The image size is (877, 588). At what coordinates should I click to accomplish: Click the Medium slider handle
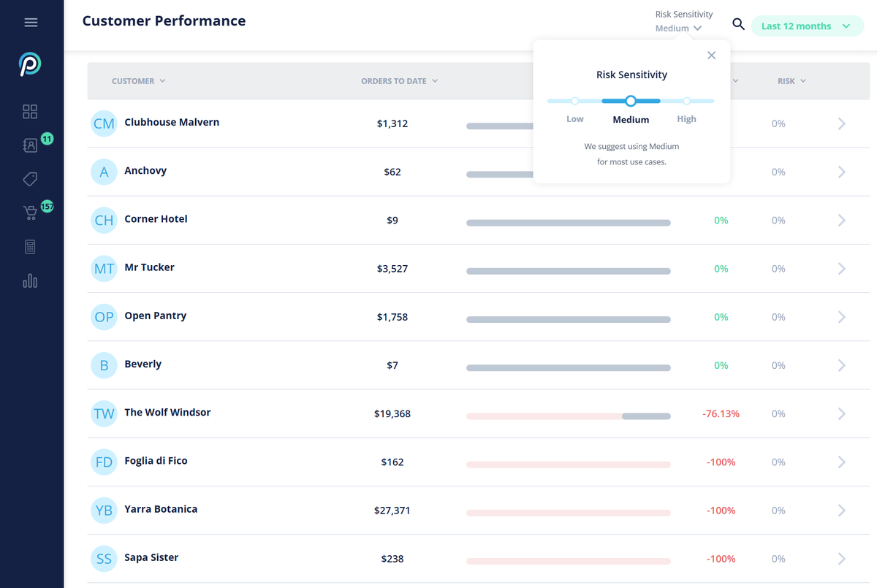pyautogui.click(x=631, y=101)
